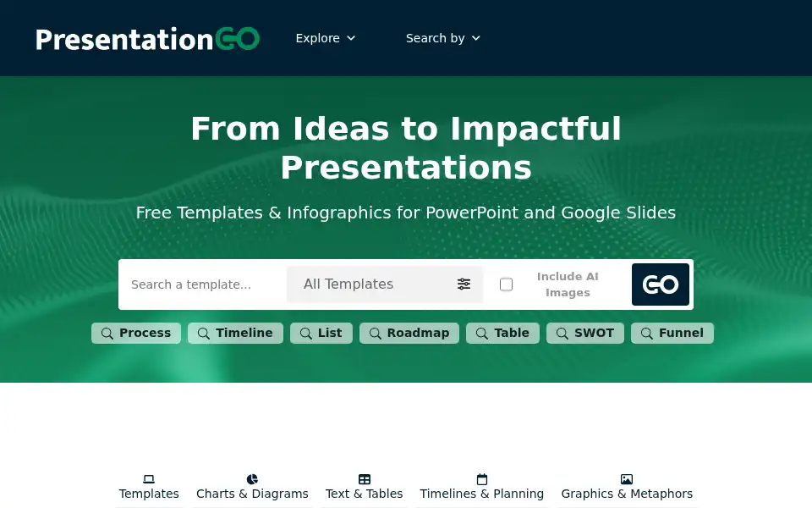
Task: Open the Search by menu
Action: pyautogui.click(x=442, y=38)
